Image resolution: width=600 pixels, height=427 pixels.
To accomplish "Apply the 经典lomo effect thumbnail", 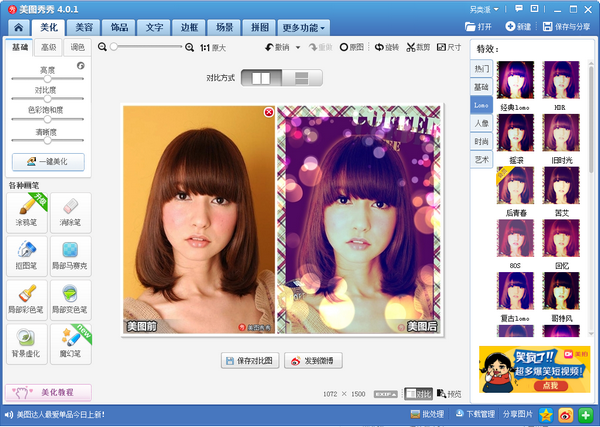I will point(515,80).
